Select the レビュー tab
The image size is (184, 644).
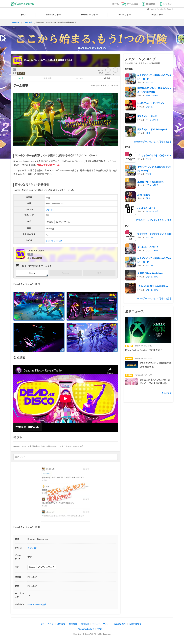pos(79,78)
